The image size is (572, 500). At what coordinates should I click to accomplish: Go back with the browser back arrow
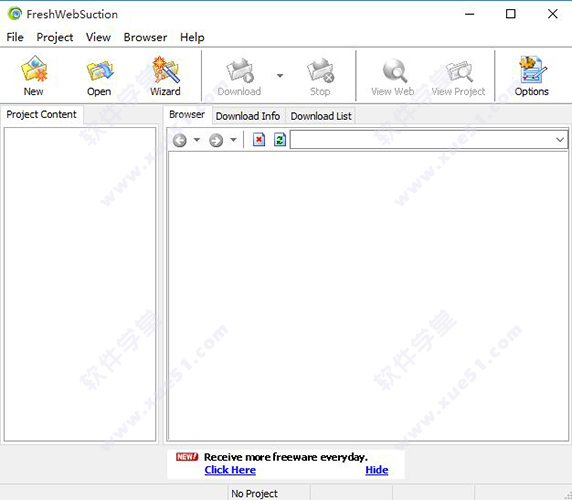(180, 140)
